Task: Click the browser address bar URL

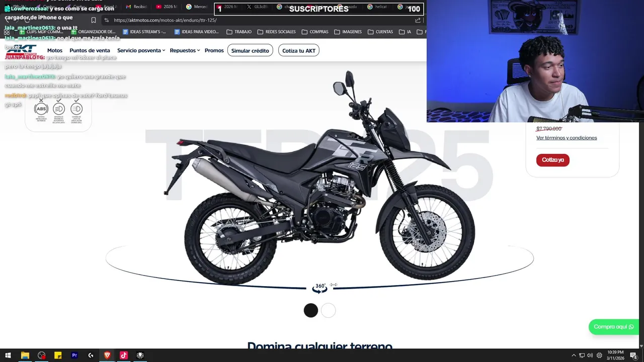Action: point(165,20)
